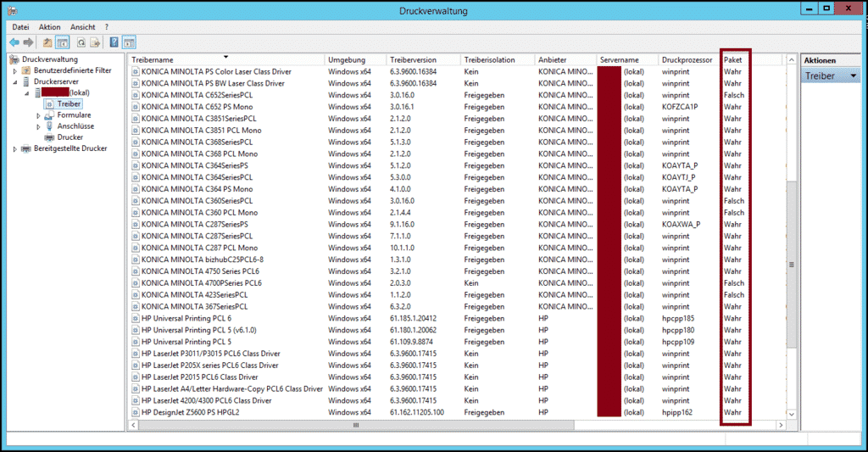The height and width of the screenshot is (452, 868).
Task: Expand the Bereitgestellte Drucker tree node
Action: pyautogui.click(x=15, y=149)
